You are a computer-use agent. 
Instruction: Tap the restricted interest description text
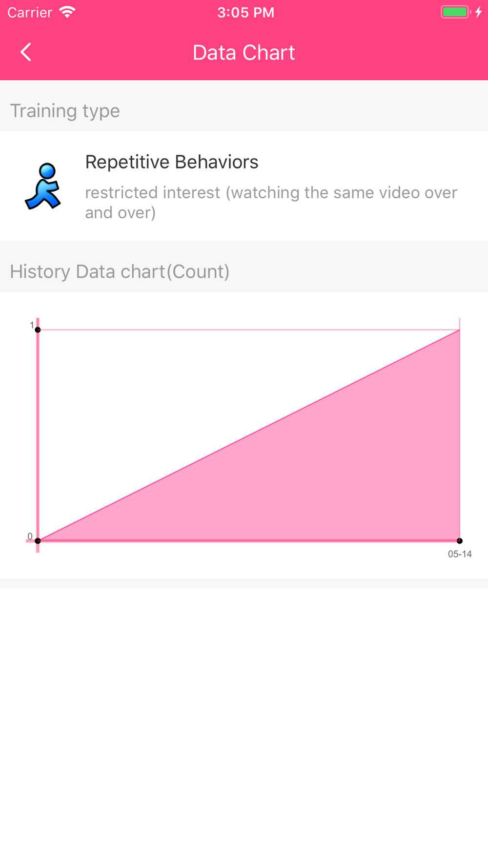(271, 202)
